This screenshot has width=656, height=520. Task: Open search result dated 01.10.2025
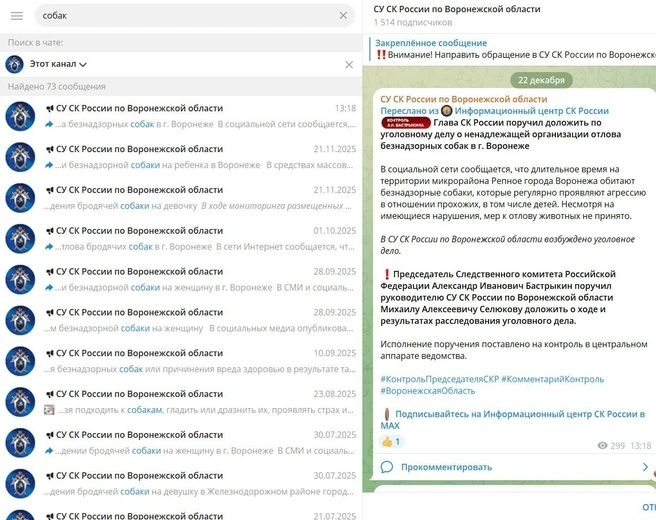(x=181, y=238)
